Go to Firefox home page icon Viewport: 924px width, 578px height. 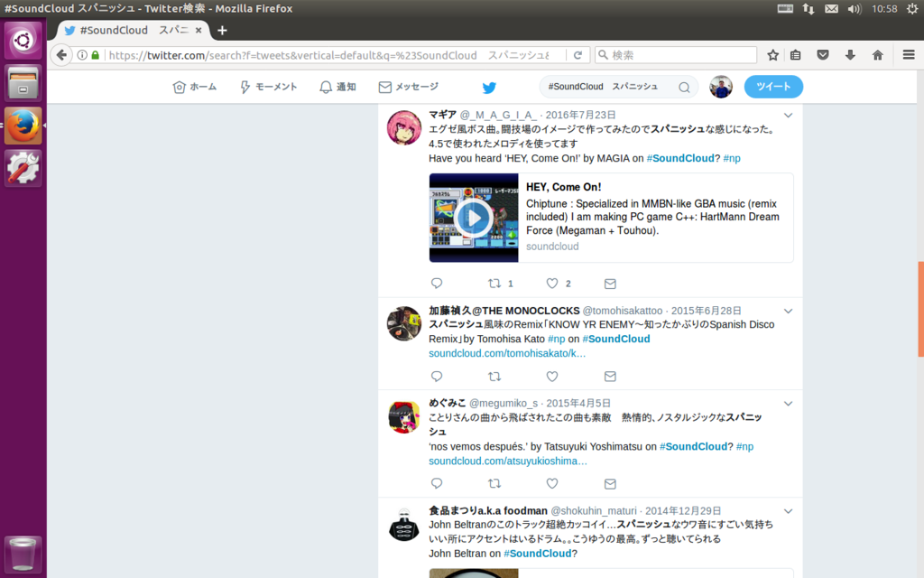[877, 55]
